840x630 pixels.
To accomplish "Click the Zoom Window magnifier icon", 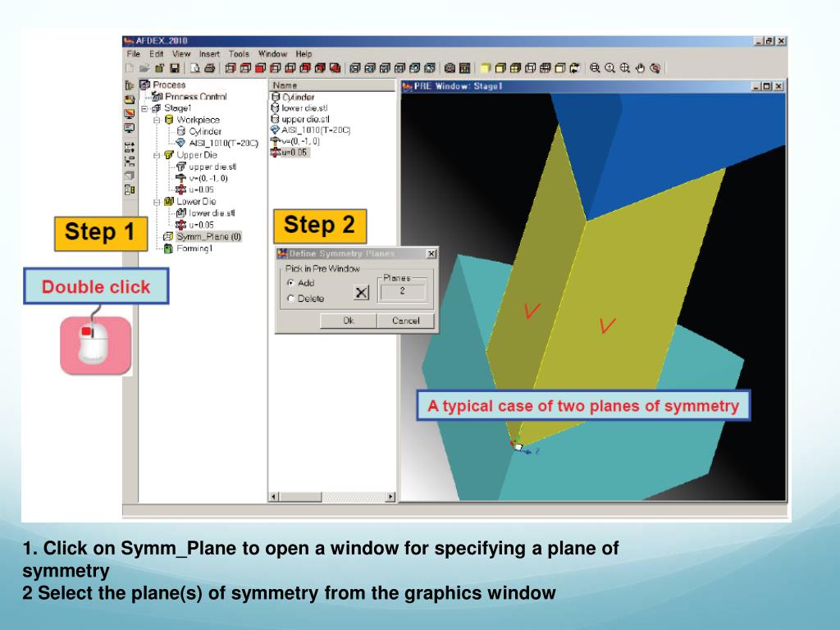I will coord(624,68).
